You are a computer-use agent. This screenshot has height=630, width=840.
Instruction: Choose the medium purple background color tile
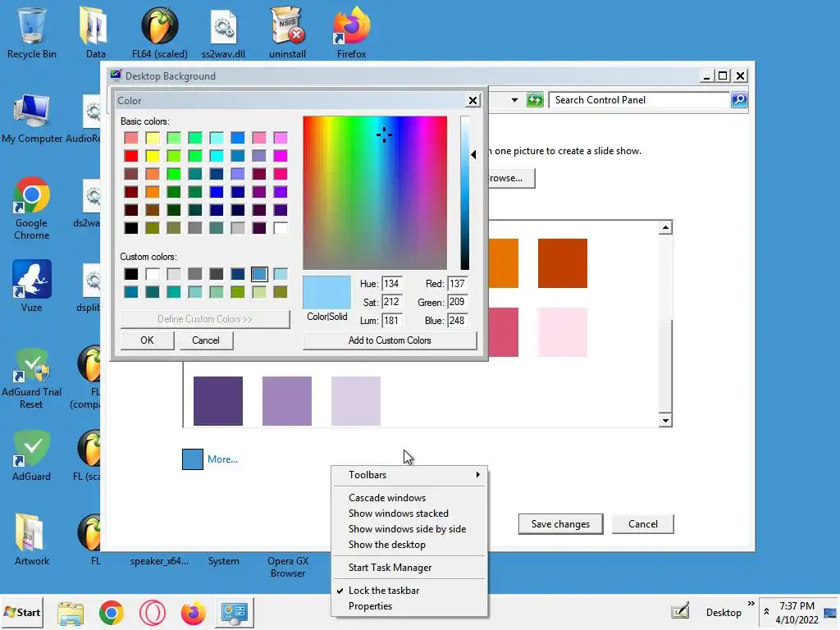click(287, 400)
